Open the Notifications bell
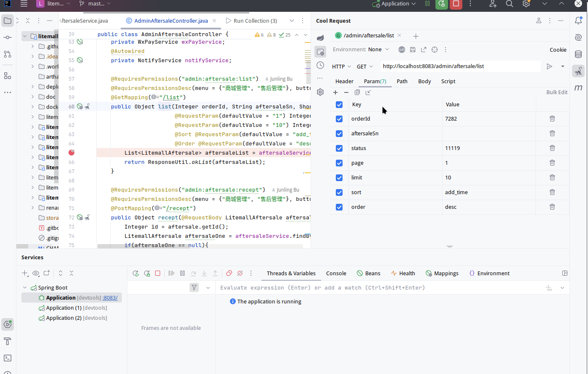Viewport: 588px width, 374px height. pyautogui.click(x=579, y=20)
